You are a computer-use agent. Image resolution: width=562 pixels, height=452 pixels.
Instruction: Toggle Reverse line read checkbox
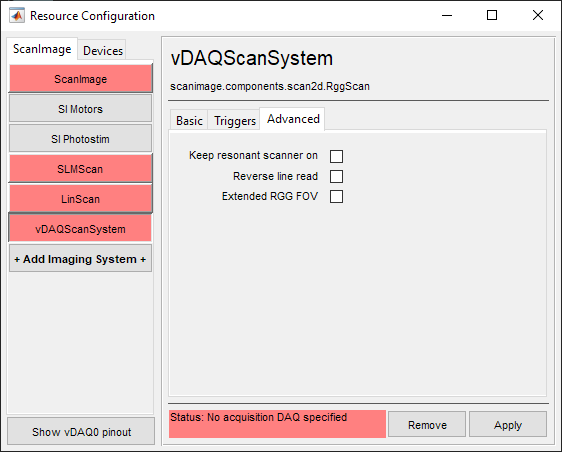[x=336, y=176]
